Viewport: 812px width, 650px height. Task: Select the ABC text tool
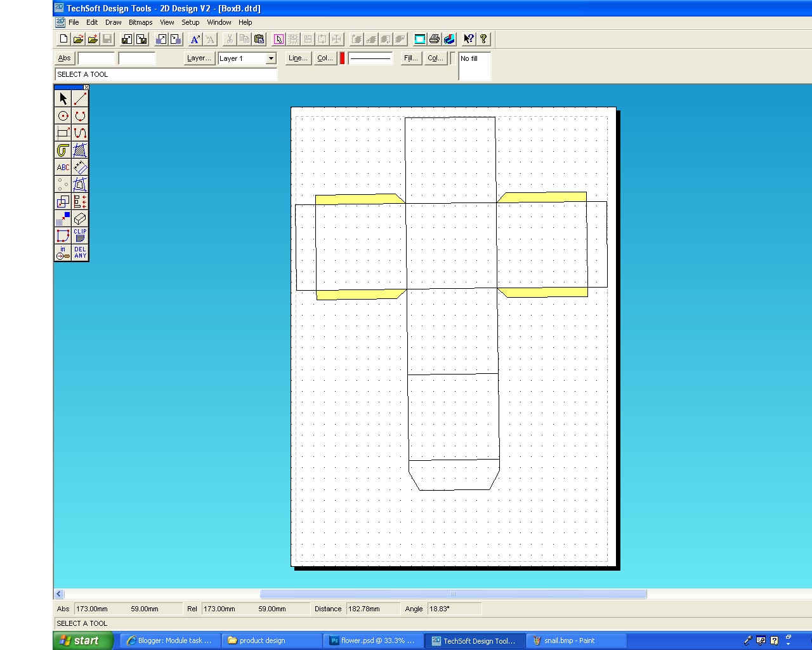[63, 167]
